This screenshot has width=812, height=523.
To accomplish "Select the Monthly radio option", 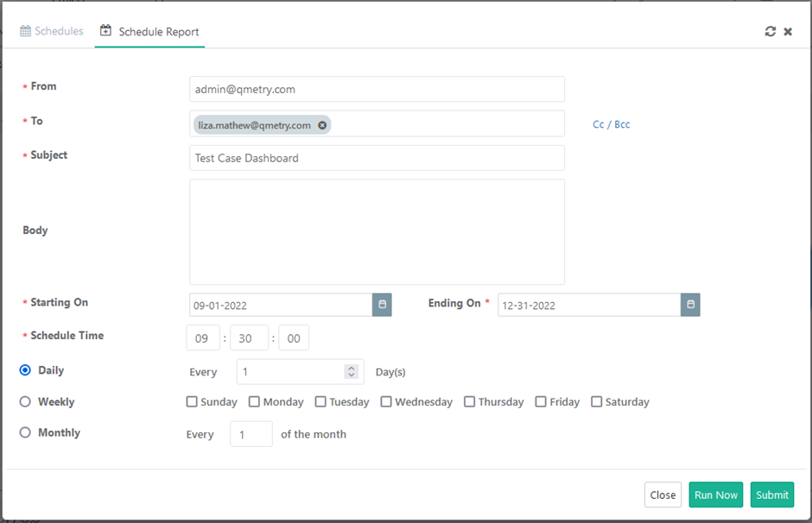I will pos(25,432).
